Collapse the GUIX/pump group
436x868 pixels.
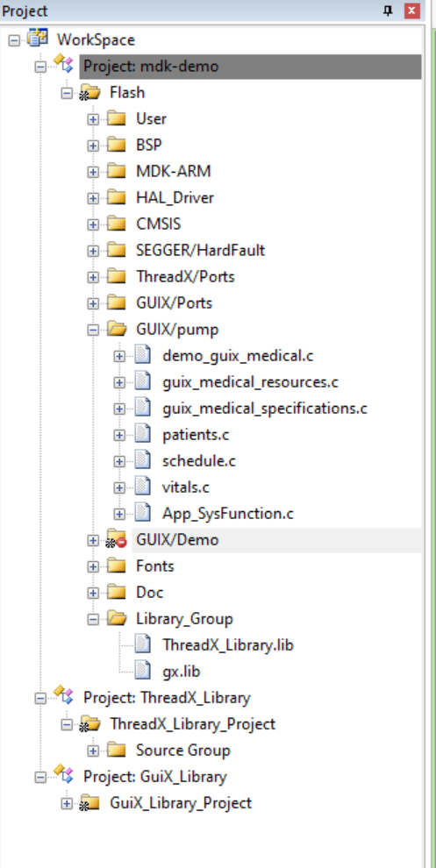point(93,330)
